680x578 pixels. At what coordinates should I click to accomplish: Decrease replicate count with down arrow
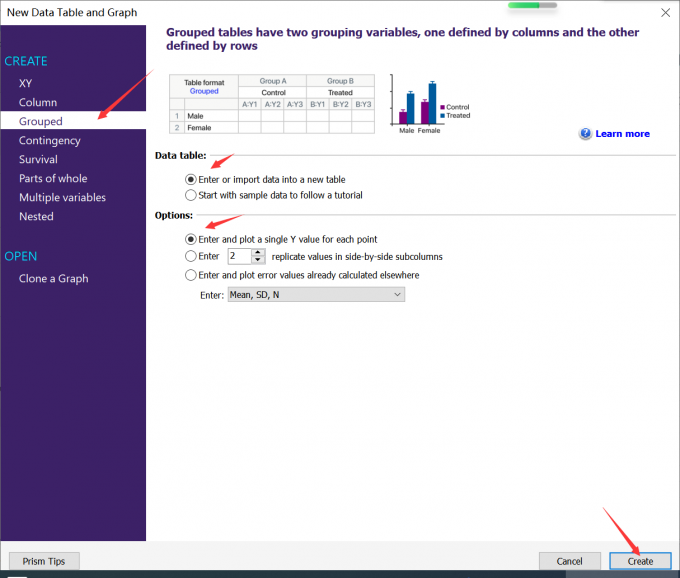tap(258, 260)
